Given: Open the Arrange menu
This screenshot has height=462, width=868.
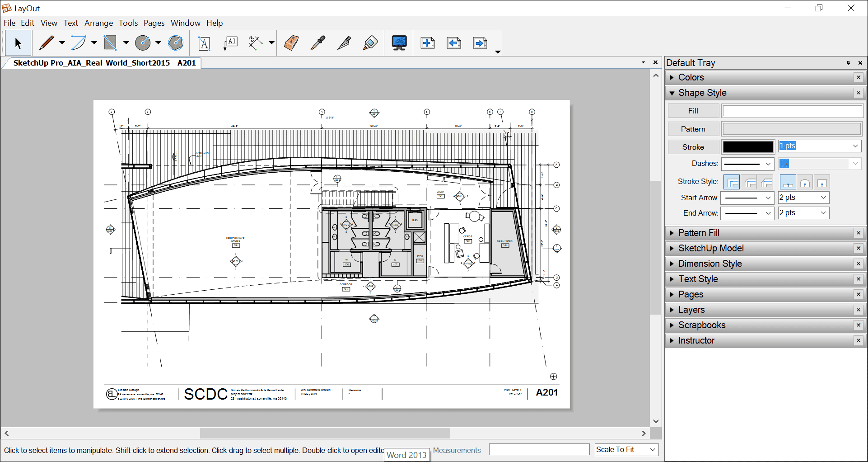Looking at the screenshot, I should coord(98,23).
